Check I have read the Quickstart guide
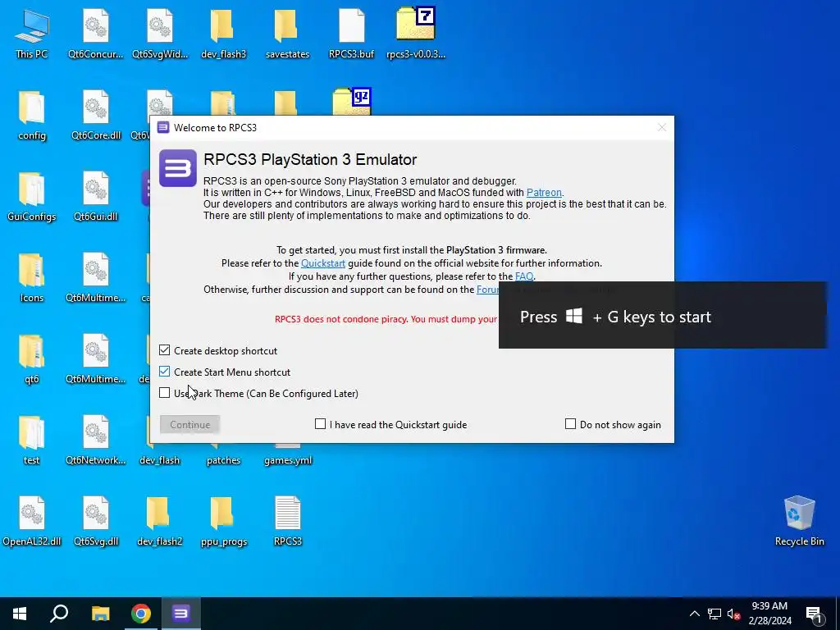 tap(321, 424)
